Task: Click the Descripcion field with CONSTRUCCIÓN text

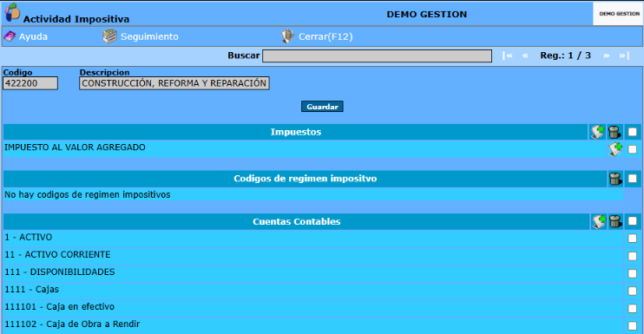Action: pyautogui.click(x=174, y=83)
